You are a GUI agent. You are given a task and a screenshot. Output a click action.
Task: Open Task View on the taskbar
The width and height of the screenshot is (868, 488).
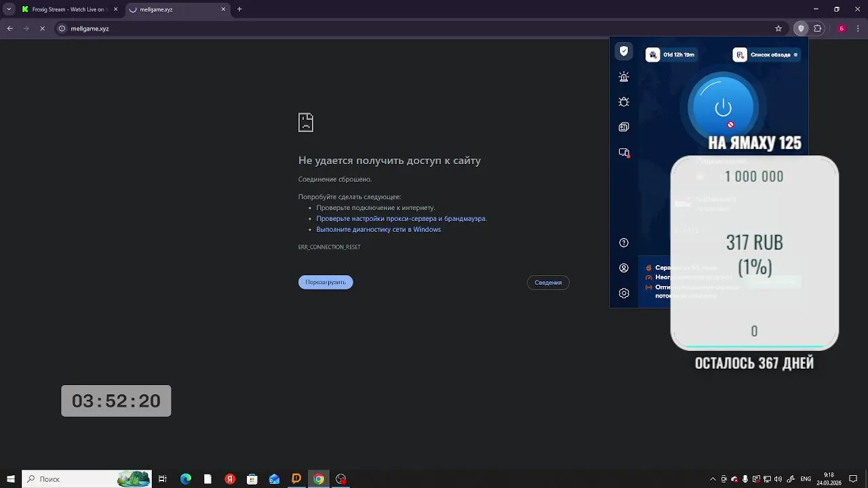coord(163,479)
